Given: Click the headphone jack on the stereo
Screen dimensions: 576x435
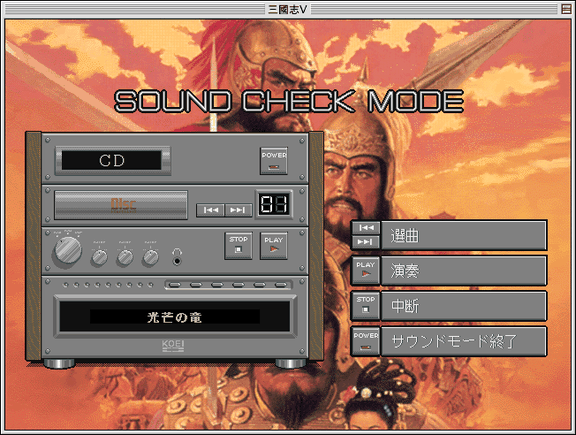Looking at the screenshot, I should pyautogui.click(x=177, y=261).
